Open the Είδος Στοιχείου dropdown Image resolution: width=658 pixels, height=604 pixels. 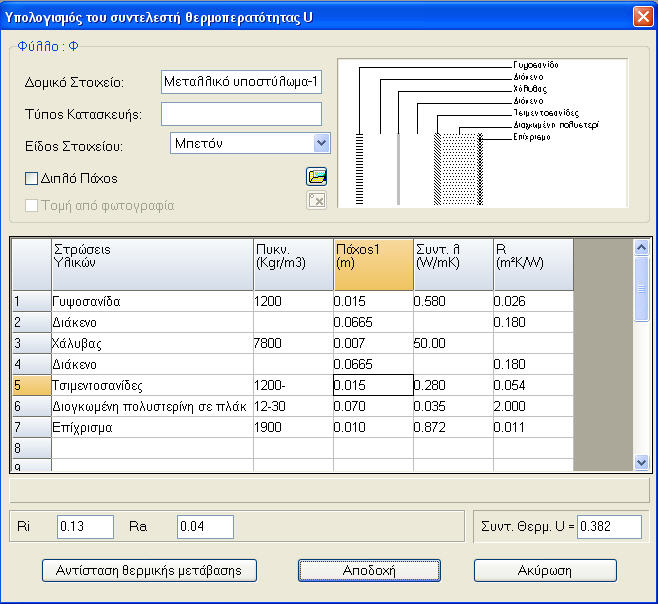pyautogui.click(x=320, y=143)
